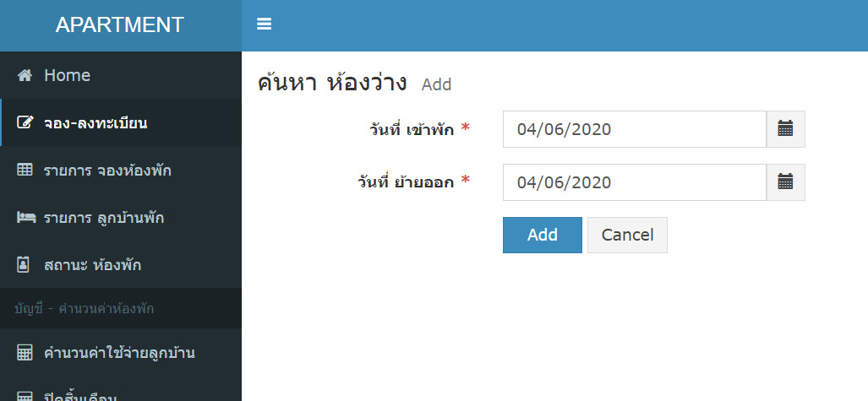Click the calculator icon beside คำนวนค่าใช้จ่ายลูกบ้าน
Image resolution: width=868 pixels, height=401 pixels.
25,353
